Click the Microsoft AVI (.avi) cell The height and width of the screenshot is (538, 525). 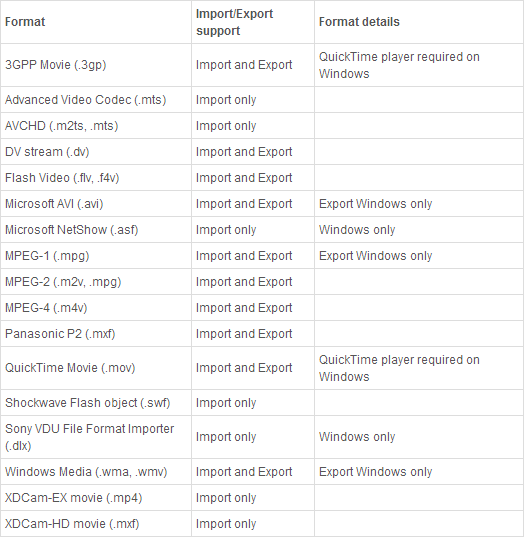pos(96,204)
